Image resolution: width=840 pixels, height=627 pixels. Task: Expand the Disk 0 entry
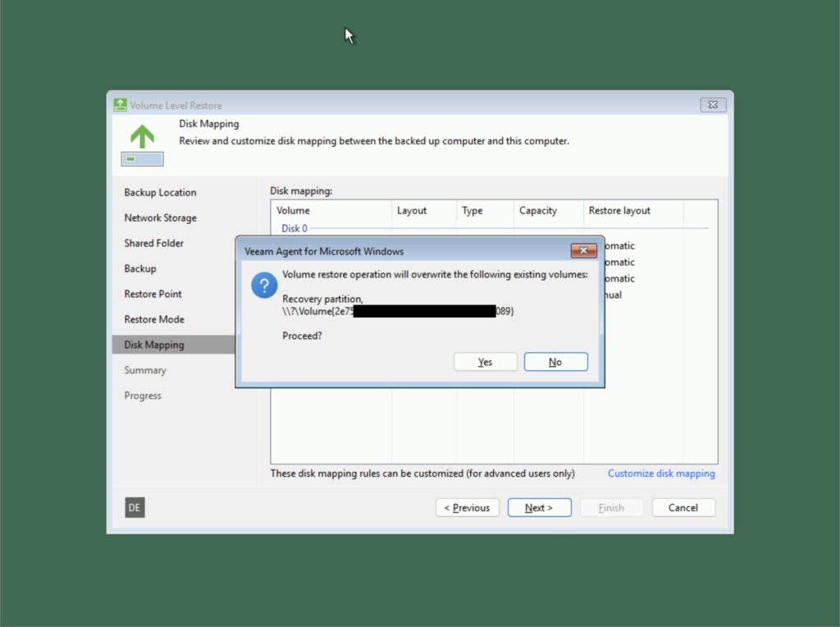click(294, 228)
